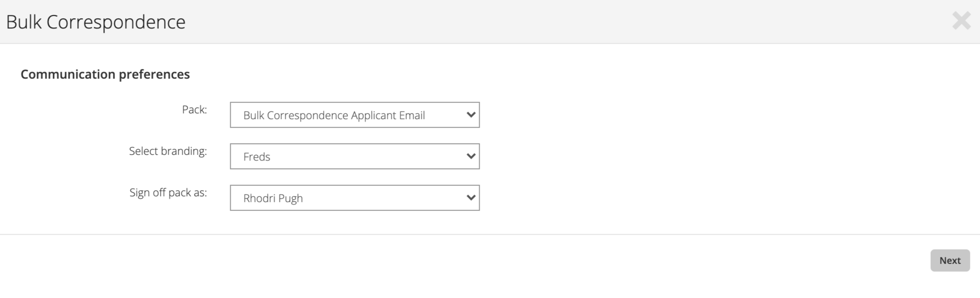Image resolution: width=980 pixels, height=298 pixels.
Task: Click the 'Rhodri Pugh' sign-off value
Action: pyautogui.click(x=273, y=198)
